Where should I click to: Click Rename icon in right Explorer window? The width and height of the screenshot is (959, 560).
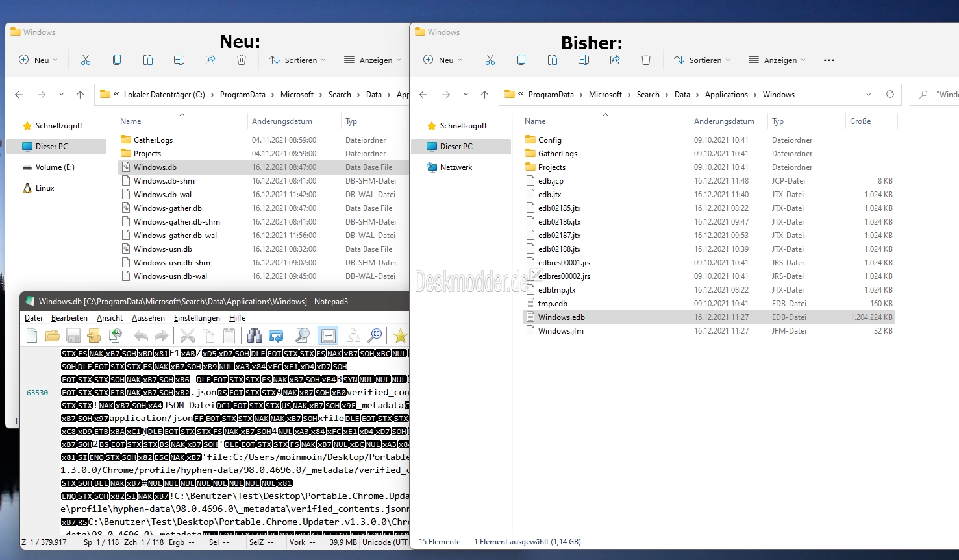click(584, 60)
